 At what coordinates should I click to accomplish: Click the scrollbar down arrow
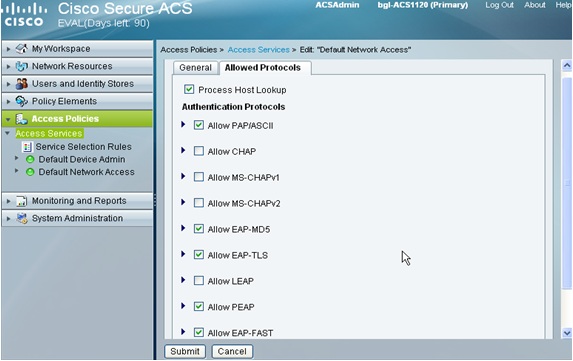pyautogui.click(x=566, y=333)
